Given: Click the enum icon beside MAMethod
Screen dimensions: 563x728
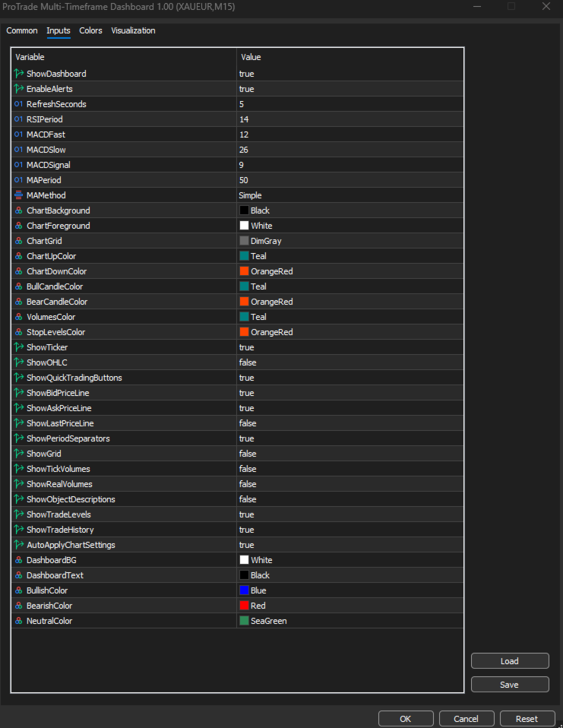Looking at the screenshot, I should click(19, 195).
